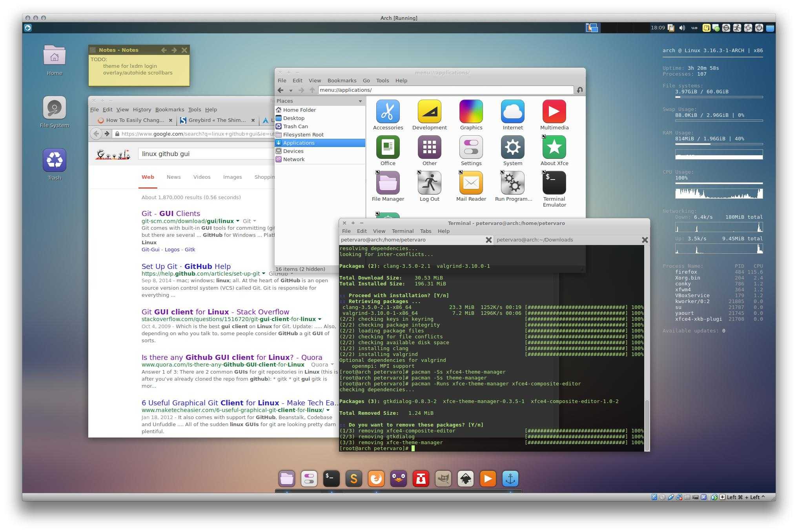Open the Tabs menu in Terminal
This screenshot has width=798, height=532.
click(425, 231)
